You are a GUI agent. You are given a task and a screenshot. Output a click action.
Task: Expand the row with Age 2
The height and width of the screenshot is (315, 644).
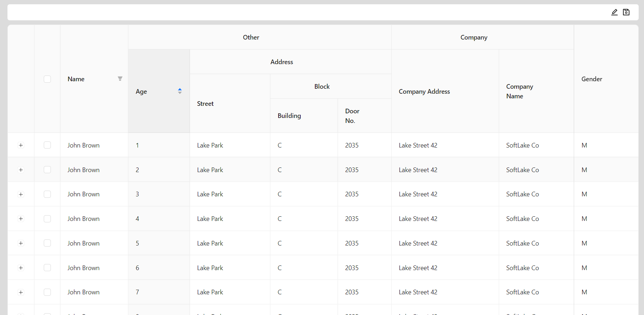(21, 170)
